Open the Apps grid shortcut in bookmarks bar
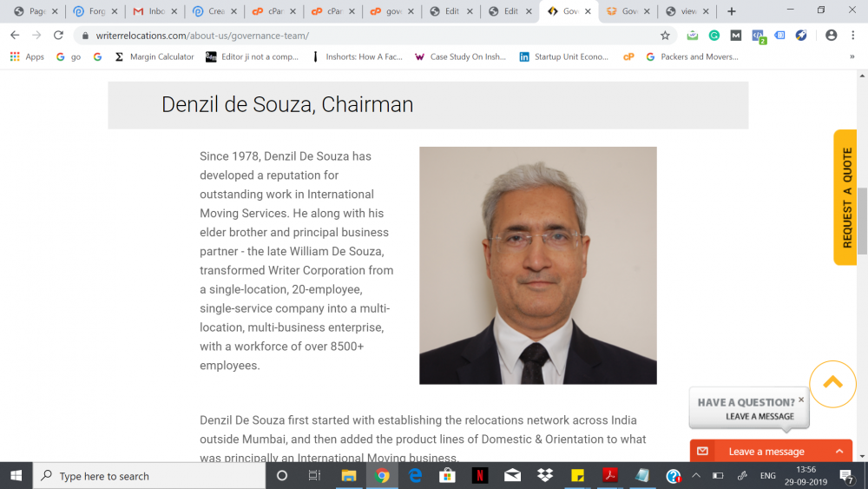The height and width of the screenshot is (489, 868). [x=27, y=56]
